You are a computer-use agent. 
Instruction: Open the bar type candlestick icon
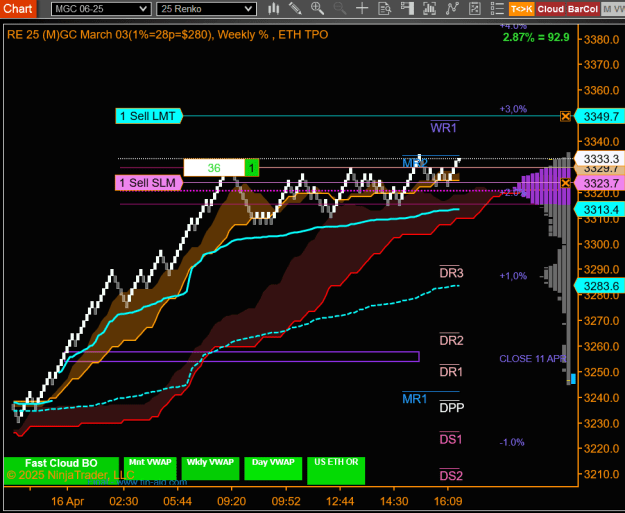coord(273,8)
